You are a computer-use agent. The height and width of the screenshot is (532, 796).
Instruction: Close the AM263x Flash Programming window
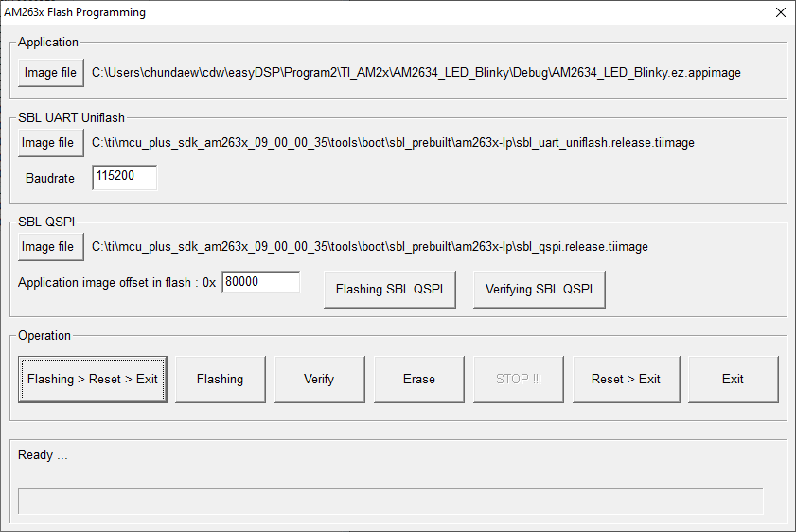pyautogui.click(x=781, y=12)
